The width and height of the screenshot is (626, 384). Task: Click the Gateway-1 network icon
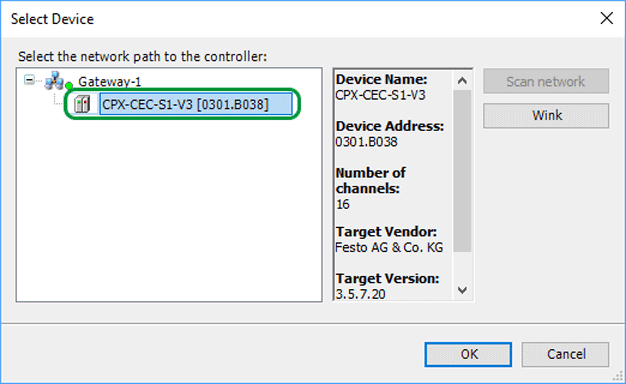point(55,81)
